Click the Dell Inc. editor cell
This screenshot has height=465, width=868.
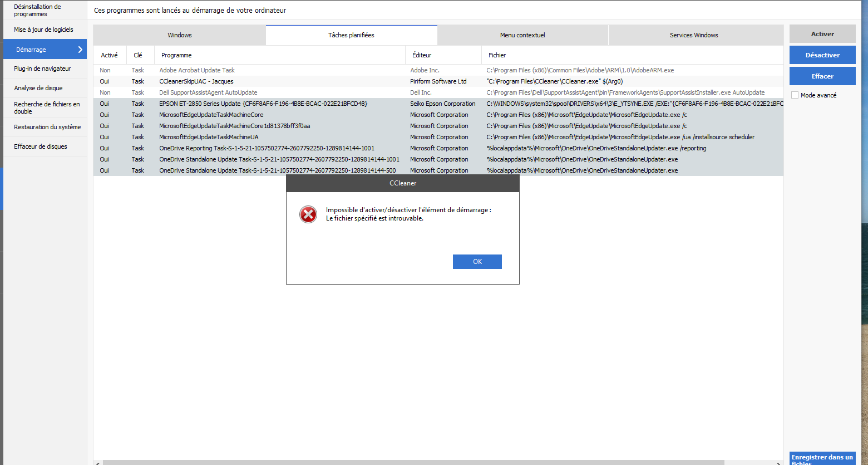click(421, 92)
